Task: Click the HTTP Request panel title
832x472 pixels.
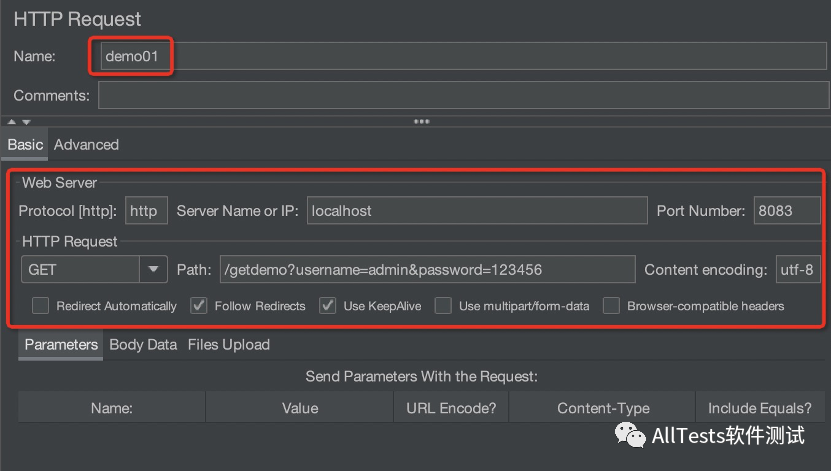Action: coord(77,19)
